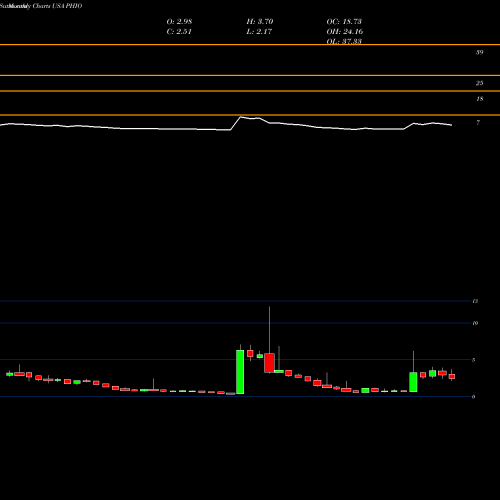Click the 'L: 2.17' low price value
The image size is (500, 500).
[x=259, y=32]
